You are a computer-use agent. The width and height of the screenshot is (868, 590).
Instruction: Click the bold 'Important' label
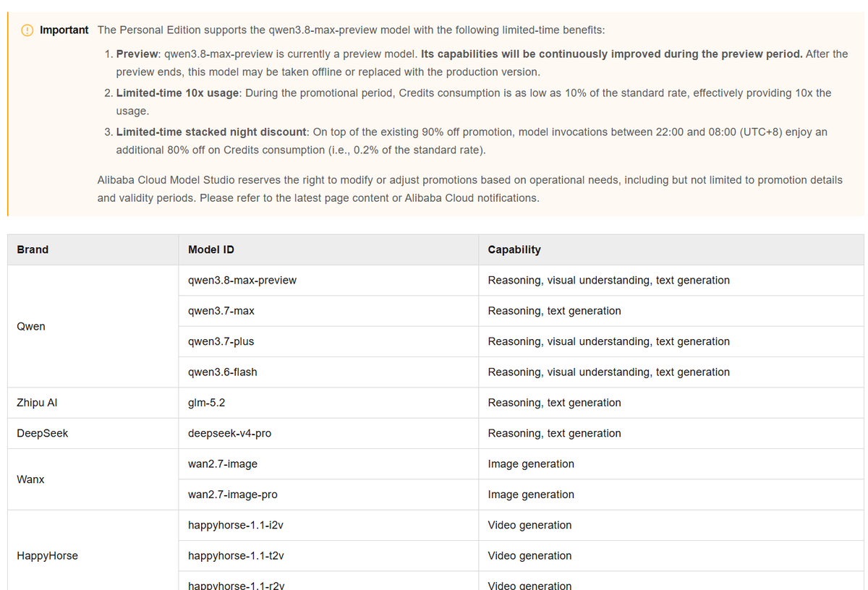[64, 30]
